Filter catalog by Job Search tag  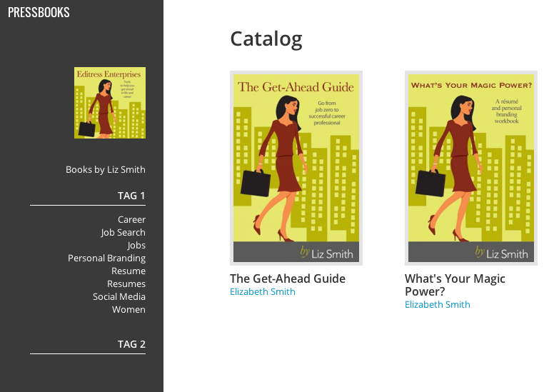(123, 232)
